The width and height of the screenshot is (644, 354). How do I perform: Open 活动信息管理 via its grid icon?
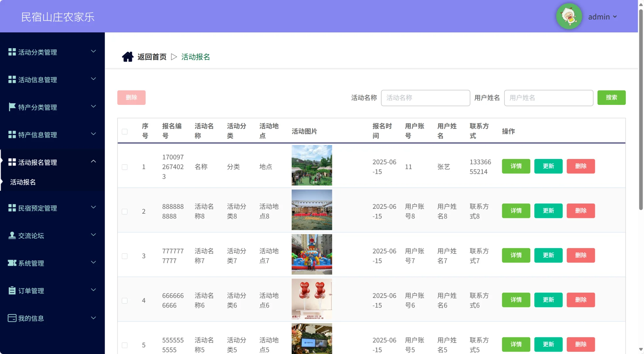point(12,79)
